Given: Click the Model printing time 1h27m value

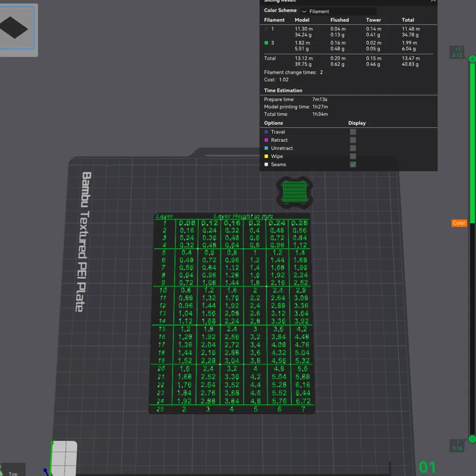Looking at the screenshot, I should (320, 107).
